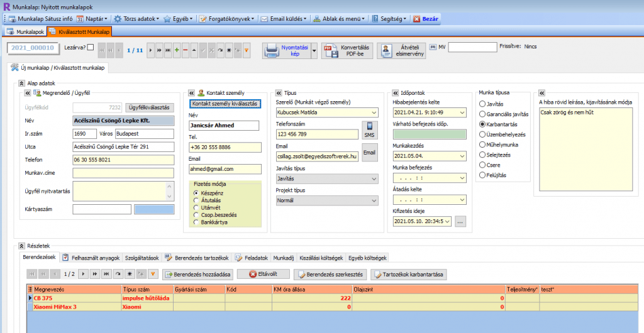The image size is (644, 333).
Task: Click Kontakt személy kiválasztás button
Action: (x=225, y=103)
